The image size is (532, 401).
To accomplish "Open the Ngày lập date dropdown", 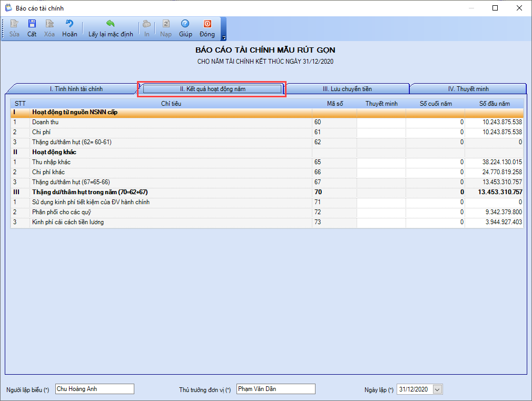I will [x=437, y=389].
